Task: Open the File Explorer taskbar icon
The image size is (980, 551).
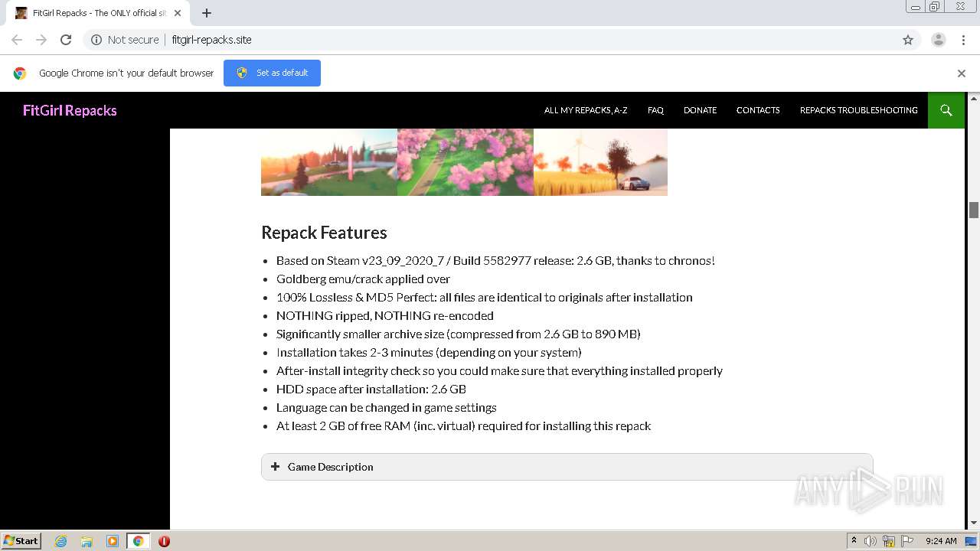Action: (87, 541)
